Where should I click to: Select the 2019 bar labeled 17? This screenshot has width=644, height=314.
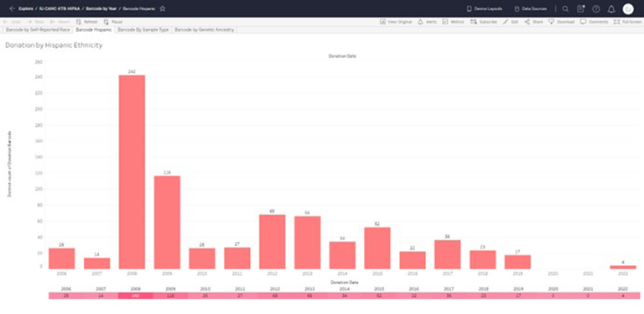518,262
